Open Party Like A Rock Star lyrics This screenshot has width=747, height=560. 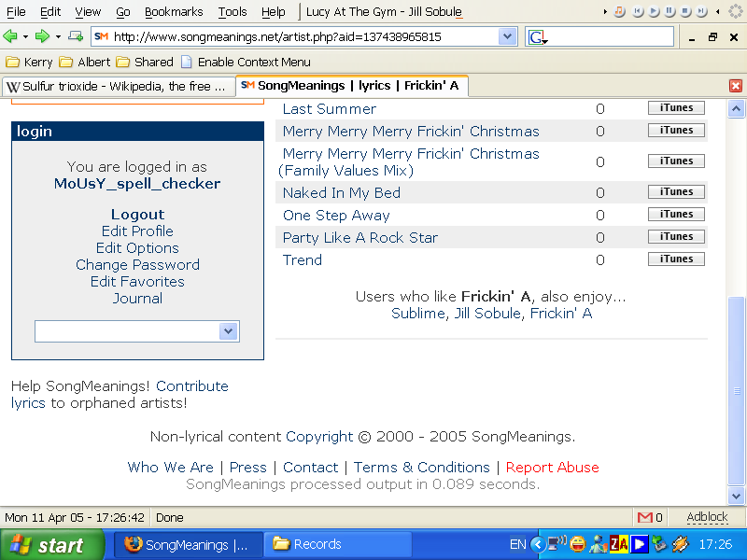[x=360, y=238]
